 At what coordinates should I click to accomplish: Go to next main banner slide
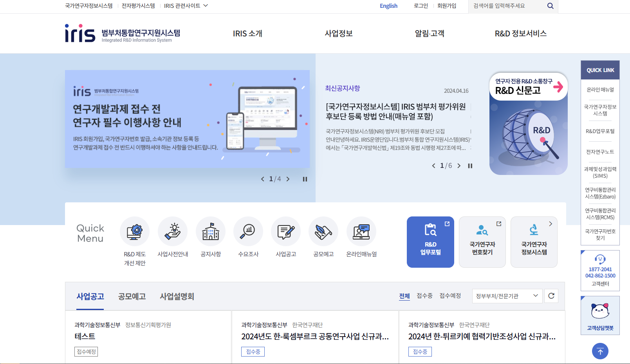coord(288,179)
